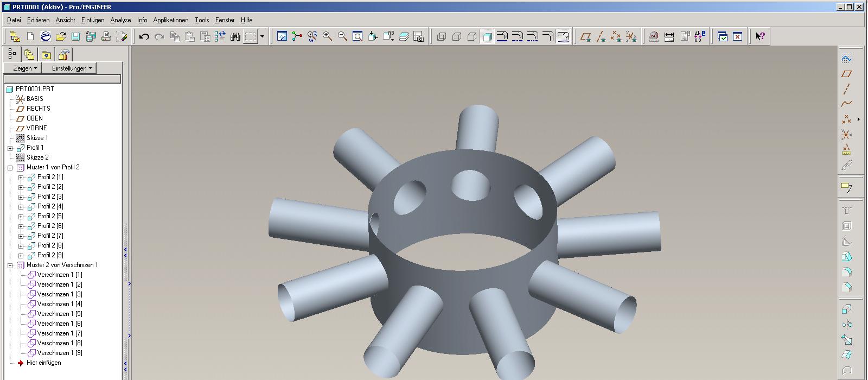
Task: Insert a datum curve from the right toolbar
Action: (846, 104)
